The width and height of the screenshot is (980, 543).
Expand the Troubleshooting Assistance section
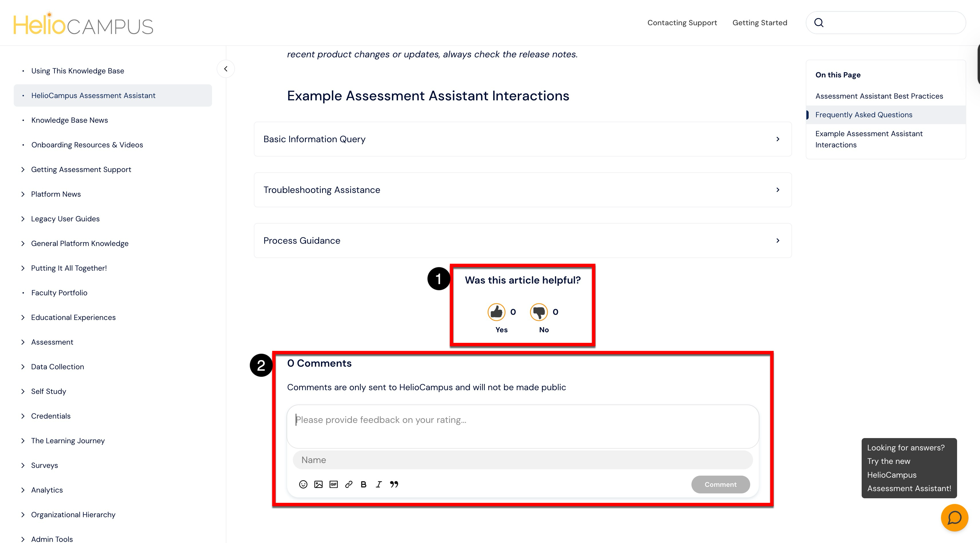[522, 190]
